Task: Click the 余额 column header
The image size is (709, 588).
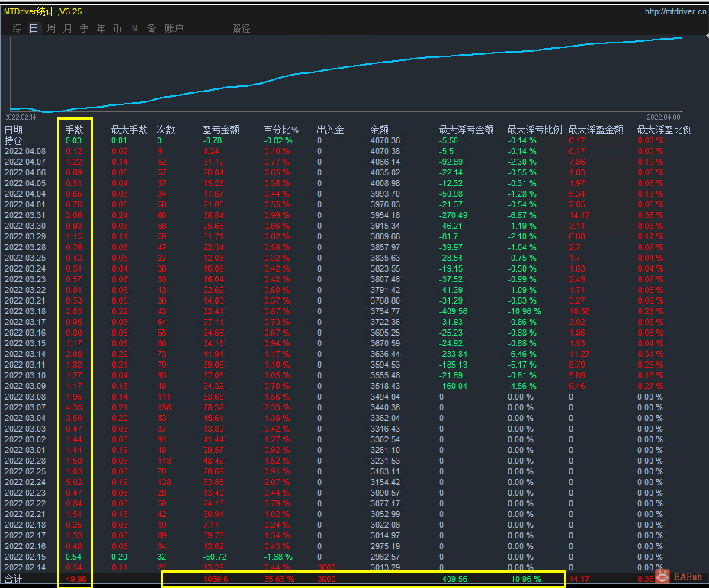Action: tap(380, 130)
